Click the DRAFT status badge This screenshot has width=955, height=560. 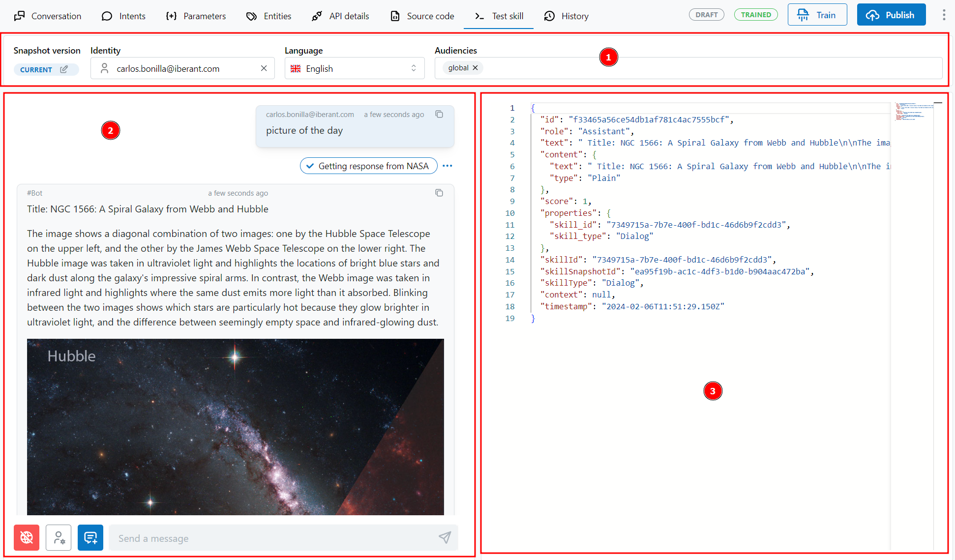point(707,15)
